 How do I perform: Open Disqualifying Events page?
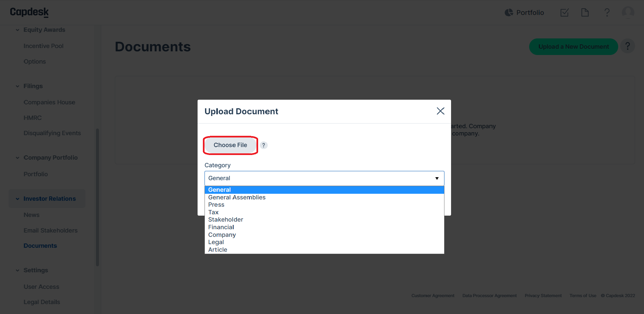(52, 133)
